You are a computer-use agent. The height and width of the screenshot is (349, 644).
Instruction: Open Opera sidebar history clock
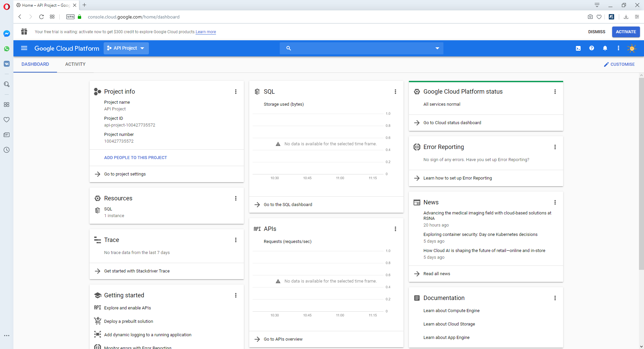7,150
